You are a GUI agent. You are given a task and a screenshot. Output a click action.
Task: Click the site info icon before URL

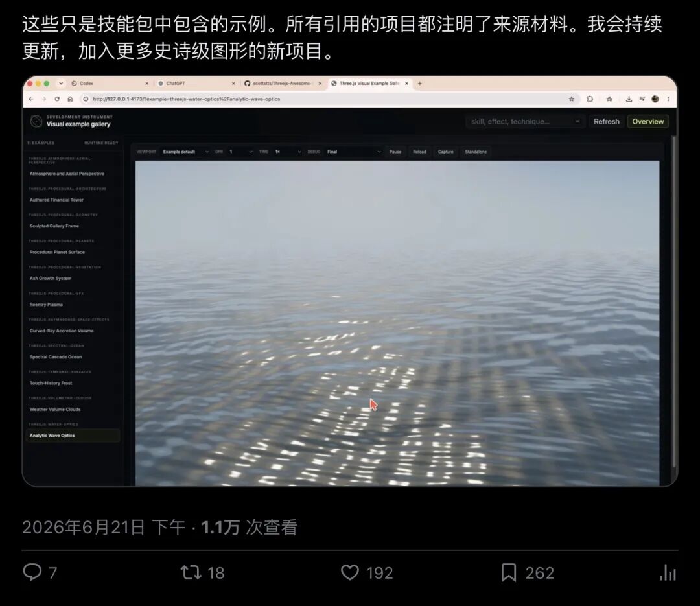(86, 99)
